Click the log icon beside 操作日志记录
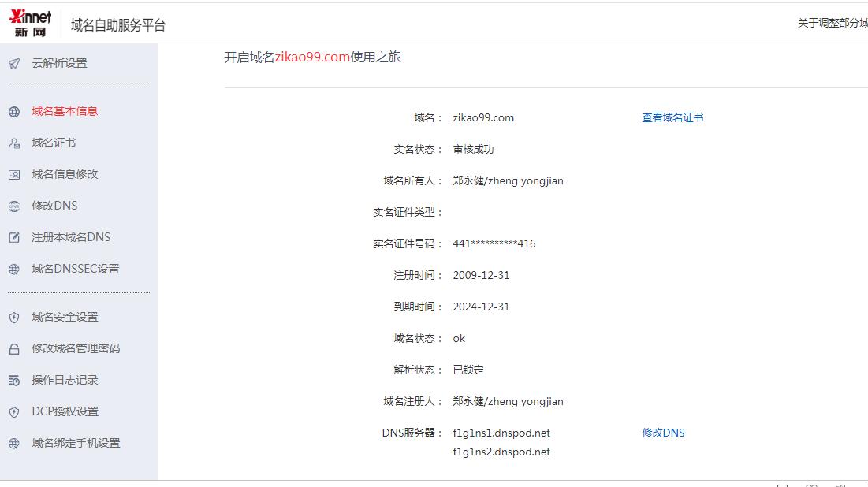 14,381
